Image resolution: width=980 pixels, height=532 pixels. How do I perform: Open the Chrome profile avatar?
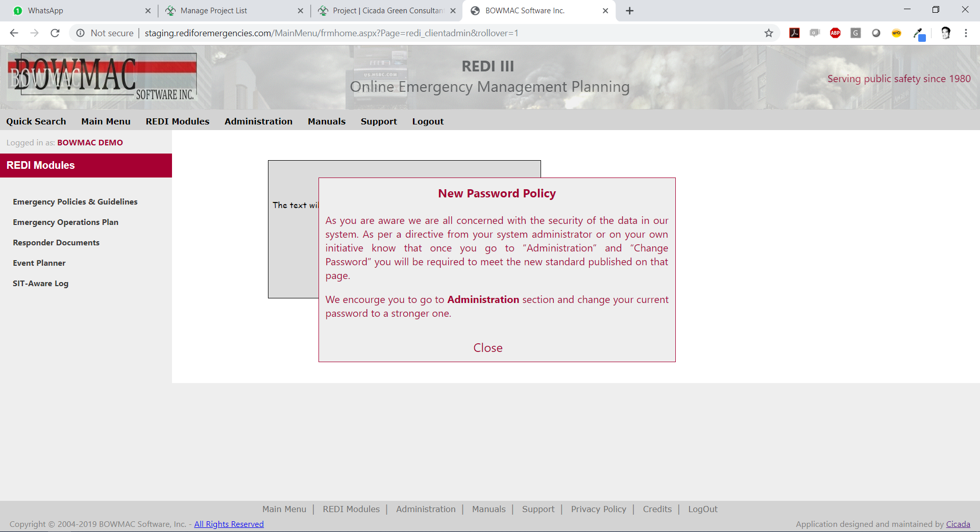point(946,33)
